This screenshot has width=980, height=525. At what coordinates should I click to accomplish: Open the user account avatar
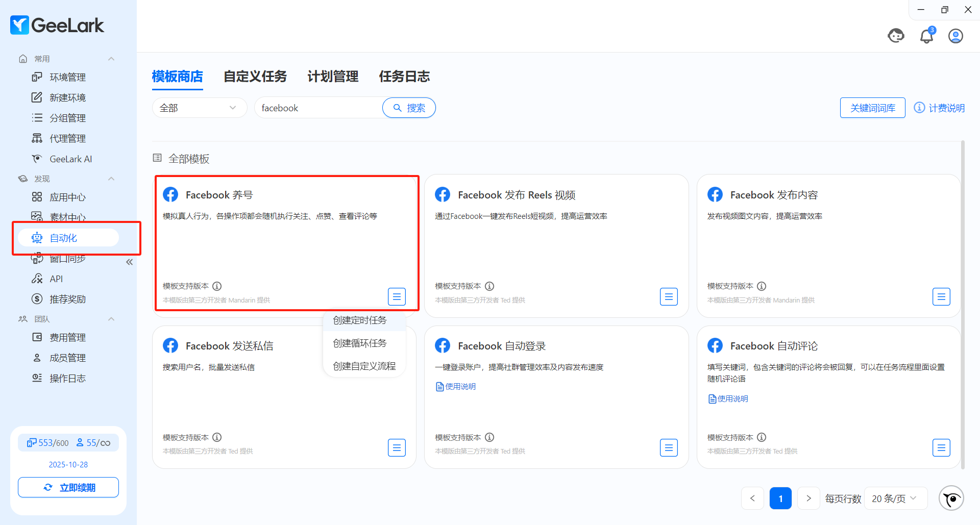[955, 36]
